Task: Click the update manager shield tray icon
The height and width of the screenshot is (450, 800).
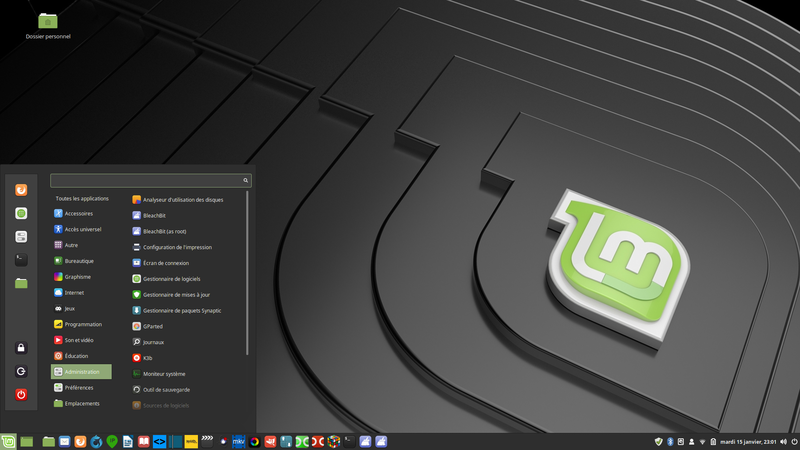Action: pyautogui.click(x=659, y=442)
